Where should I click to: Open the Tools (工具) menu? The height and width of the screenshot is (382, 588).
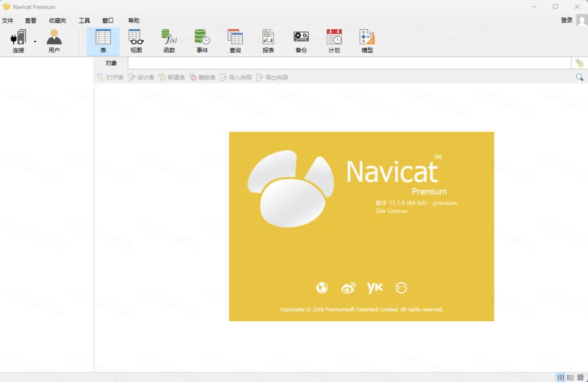tap(84, 20)
